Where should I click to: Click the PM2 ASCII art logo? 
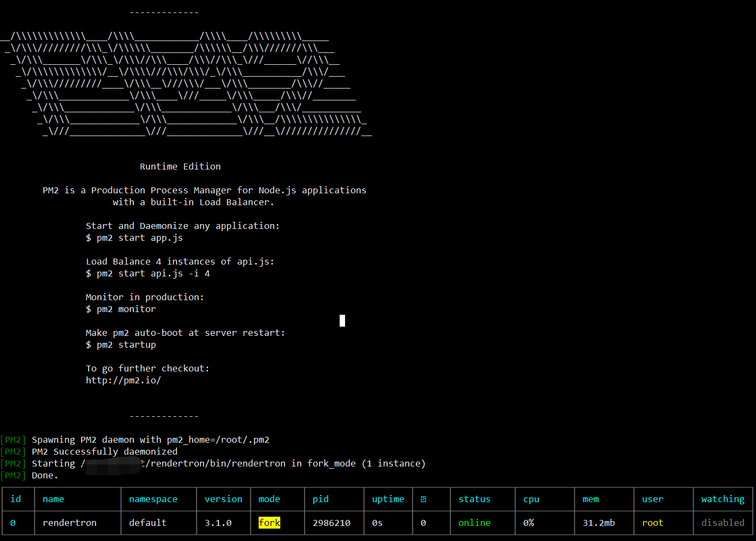(186, 84)
